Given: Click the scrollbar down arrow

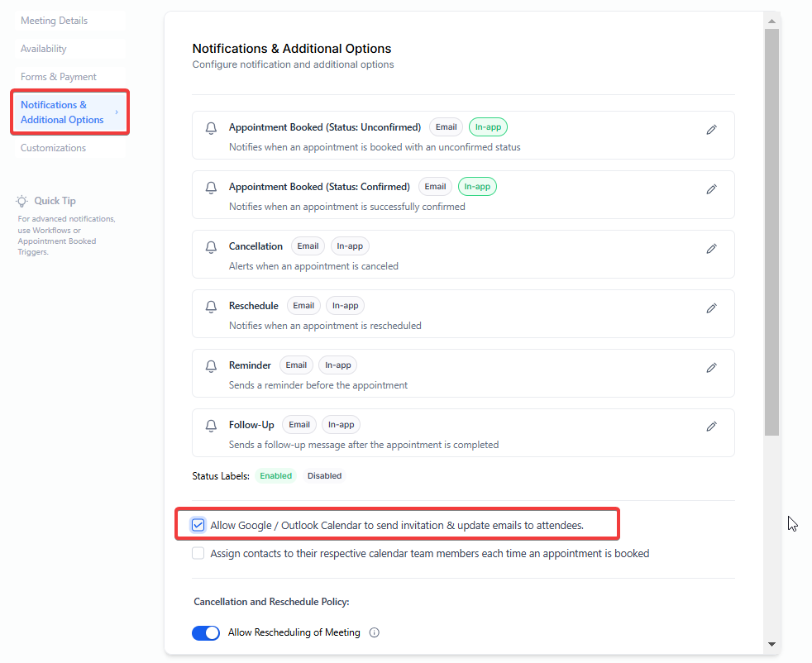Looking at the screenshot, I should tap(771, 644).
